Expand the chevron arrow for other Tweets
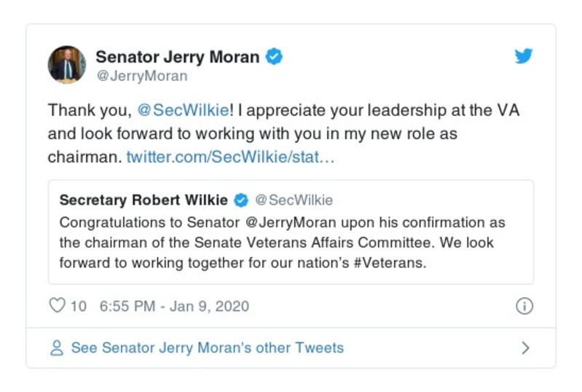The width and height of the screenshot is (582, 392). pos(525,348)
